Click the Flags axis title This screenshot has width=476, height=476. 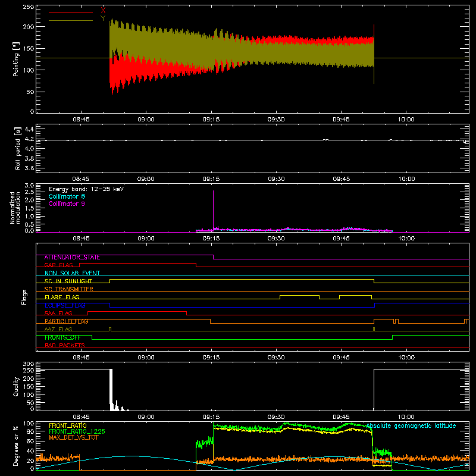pos(24,297)
